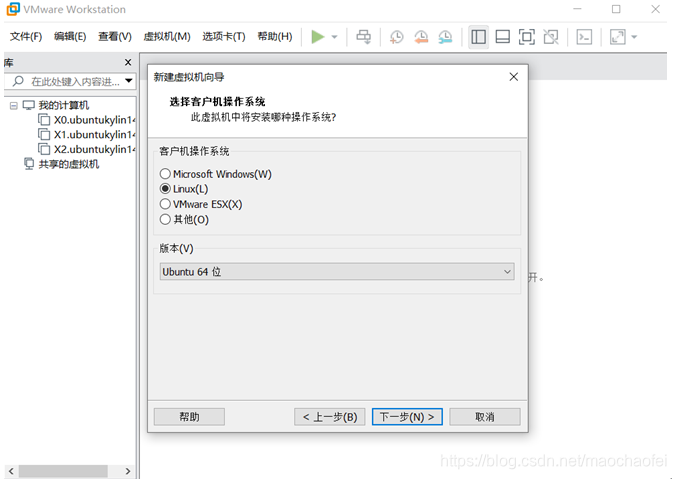Click the < 上一步(B) button

tap(330, 417)
